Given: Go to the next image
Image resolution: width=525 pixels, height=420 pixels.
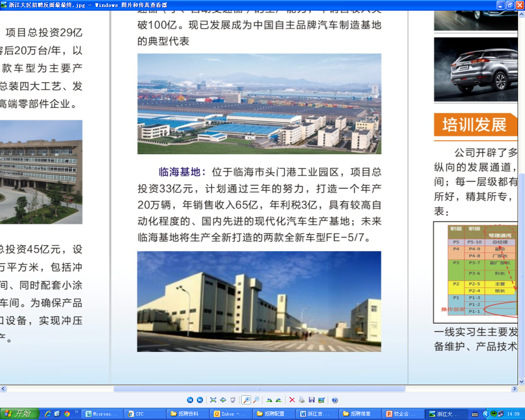Looking at the screenshot, I should click(x=200, y=400).
